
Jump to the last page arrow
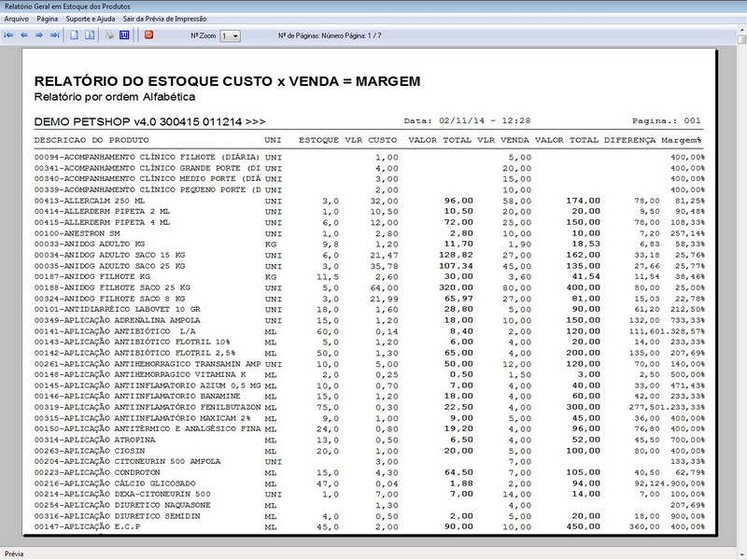54,35
